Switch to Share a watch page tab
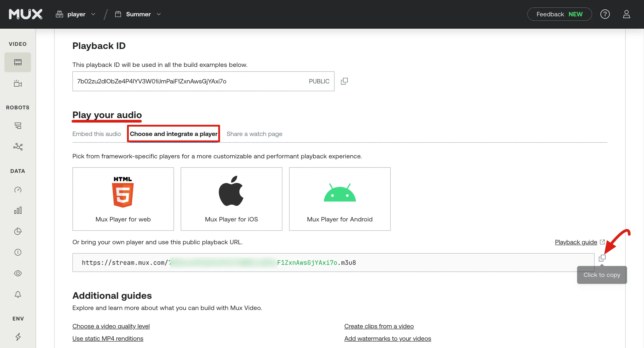The height and width of the screenshot is (348, 644). (254, 134)
